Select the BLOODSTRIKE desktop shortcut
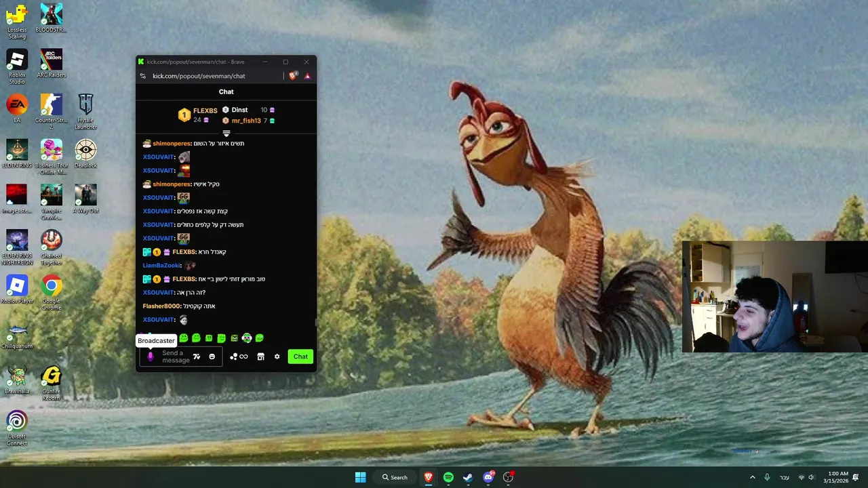Viewport: 868px width, 488px height. coord(51,19)
